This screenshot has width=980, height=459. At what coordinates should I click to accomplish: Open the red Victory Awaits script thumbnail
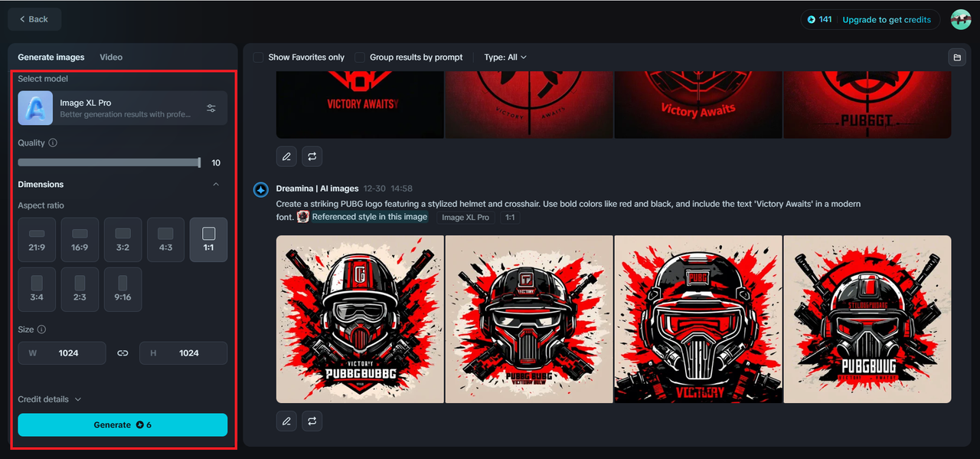pos(698,104)
